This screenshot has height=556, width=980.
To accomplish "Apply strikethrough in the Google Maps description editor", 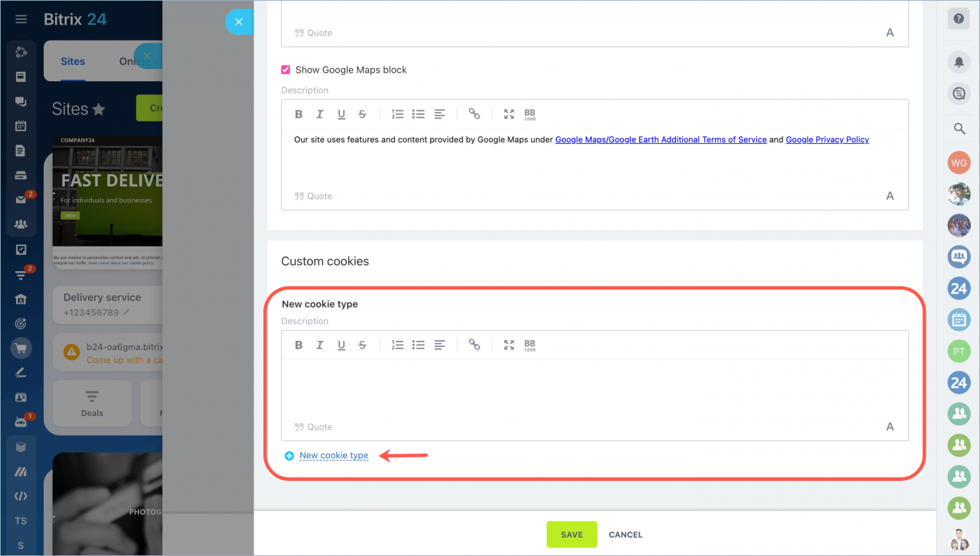I will [x=362, y=114].
